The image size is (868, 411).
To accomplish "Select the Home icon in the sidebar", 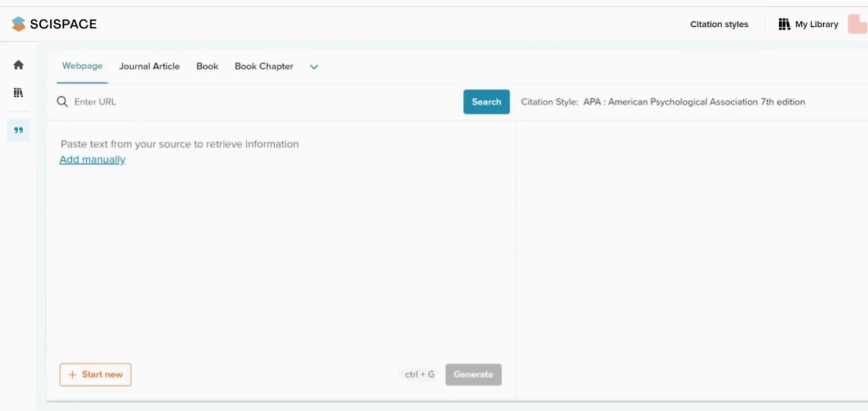I will pyautogui.click(x=18, y=65).
